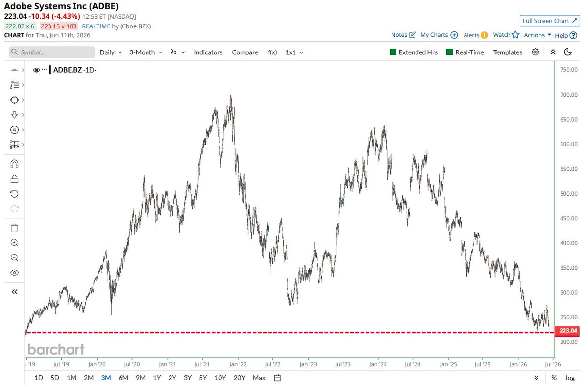
Task: Select the 3Y time range
Action: (188, 378)
